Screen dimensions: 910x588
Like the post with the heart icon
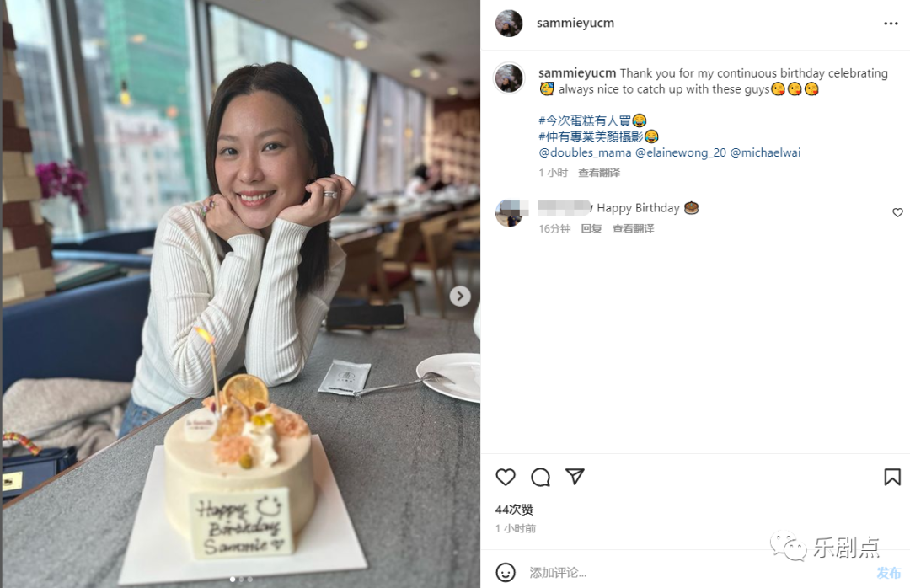coord(506,477)
